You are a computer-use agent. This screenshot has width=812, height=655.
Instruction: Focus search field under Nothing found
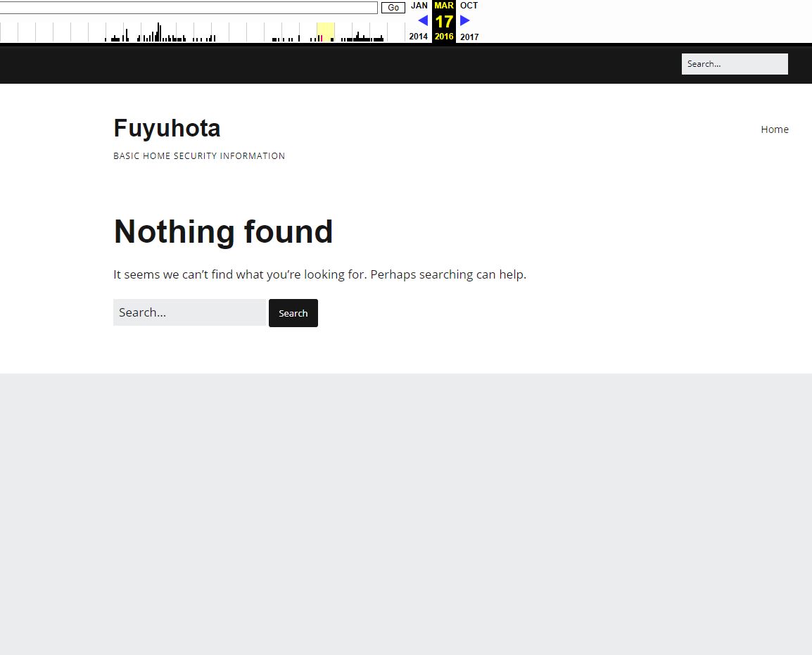tap(189, 312)
